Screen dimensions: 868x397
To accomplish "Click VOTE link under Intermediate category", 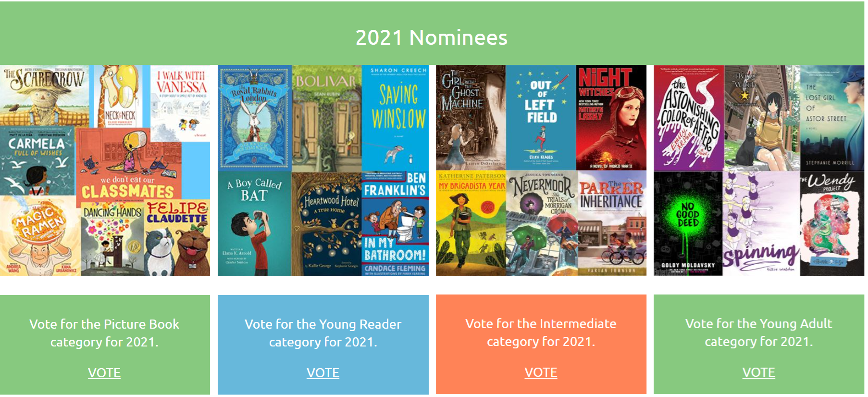I will tap(541, 372).
